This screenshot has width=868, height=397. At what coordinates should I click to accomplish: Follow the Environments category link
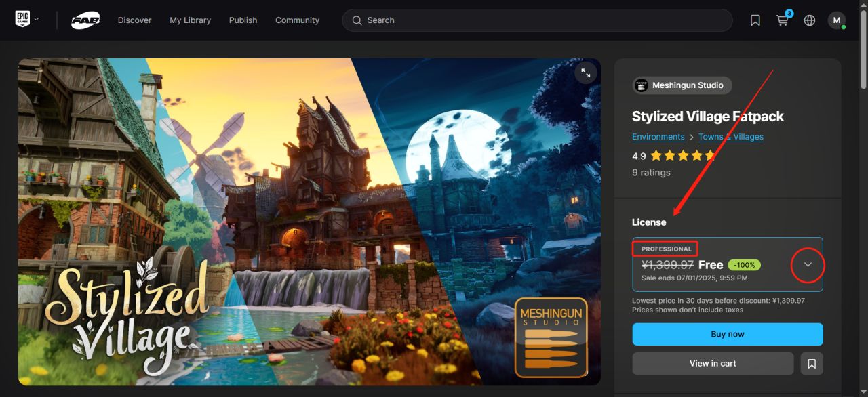[x=658, y=137]
